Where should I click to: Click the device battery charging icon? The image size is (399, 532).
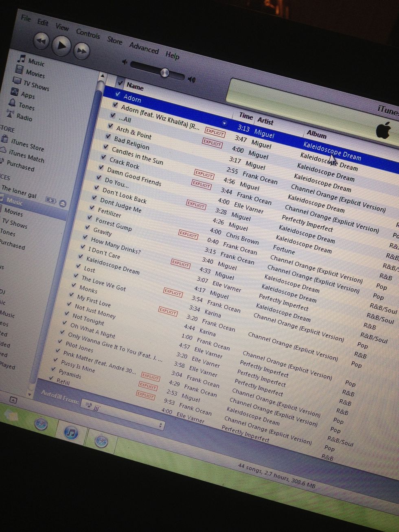(x=51, y=200)
